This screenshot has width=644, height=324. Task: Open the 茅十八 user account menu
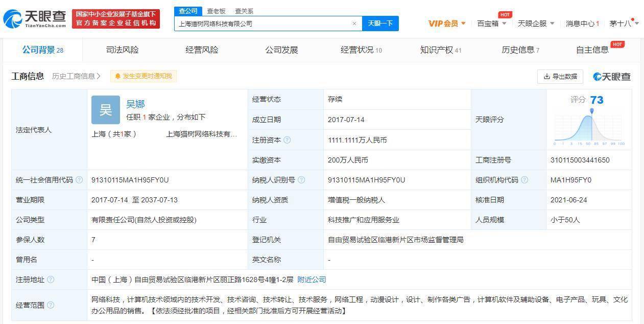[624, 24]
